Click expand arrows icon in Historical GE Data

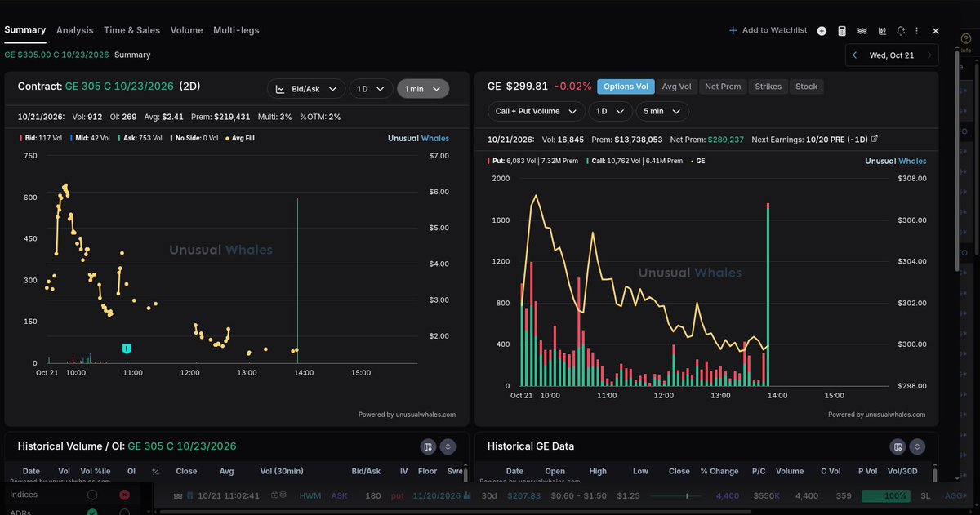coord(918,446)
